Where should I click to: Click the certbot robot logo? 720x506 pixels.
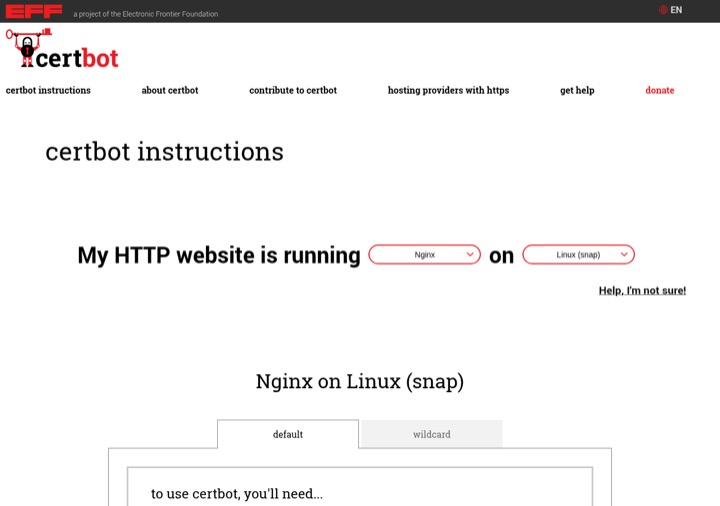click(62, 49)
